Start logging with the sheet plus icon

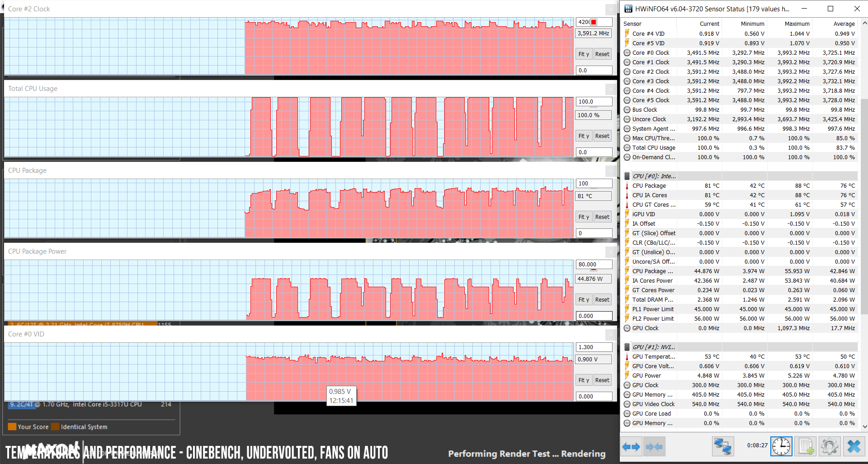tap(806, 447)
